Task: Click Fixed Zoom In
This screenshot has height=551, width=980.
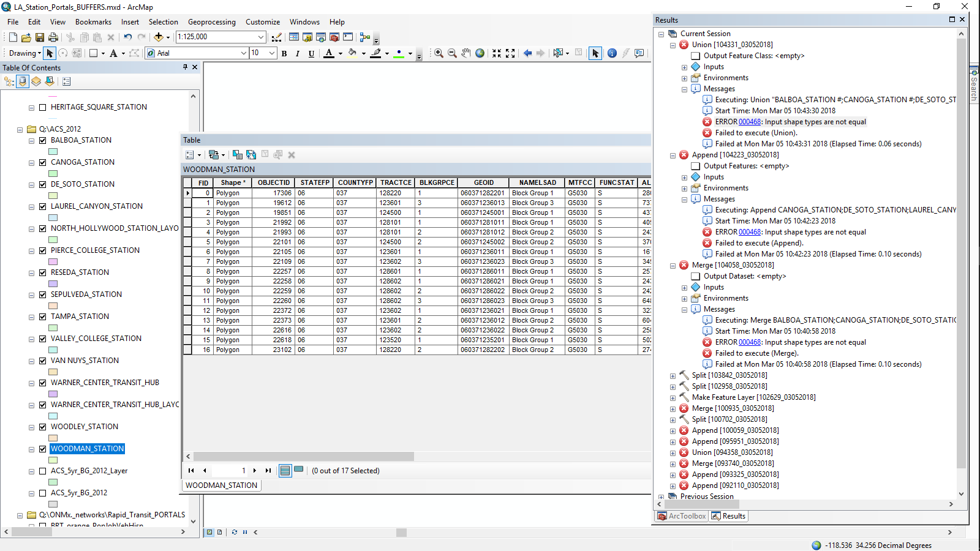Action: click(497, 53)
